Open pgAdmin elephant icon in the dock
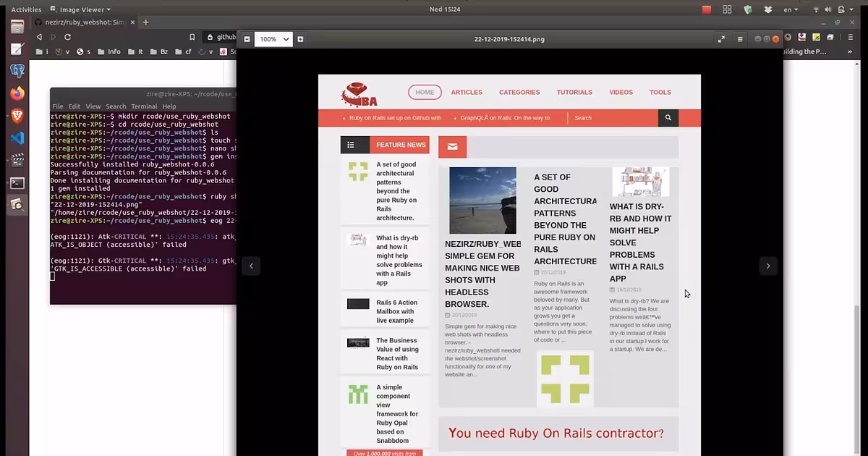 [17, 71]
